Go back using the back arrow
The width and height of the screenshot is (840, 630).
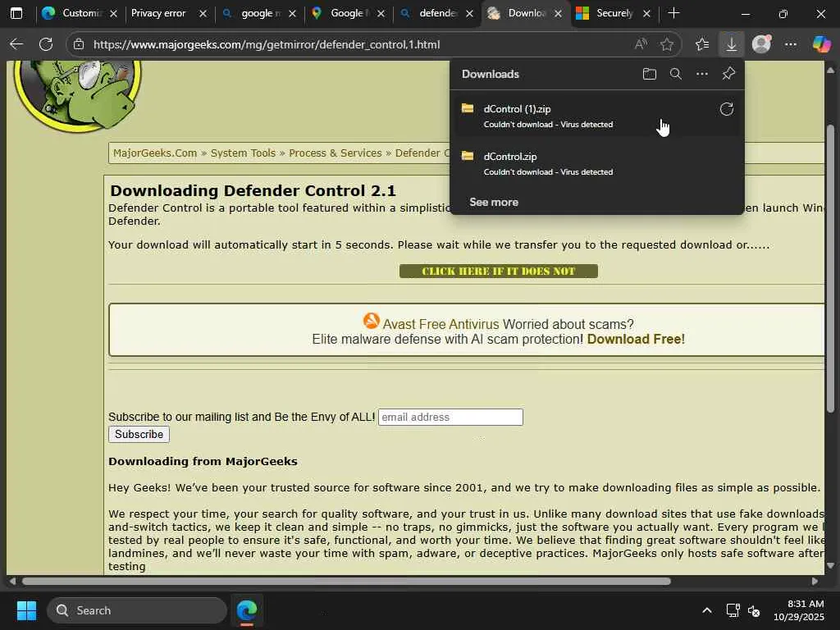16,44
